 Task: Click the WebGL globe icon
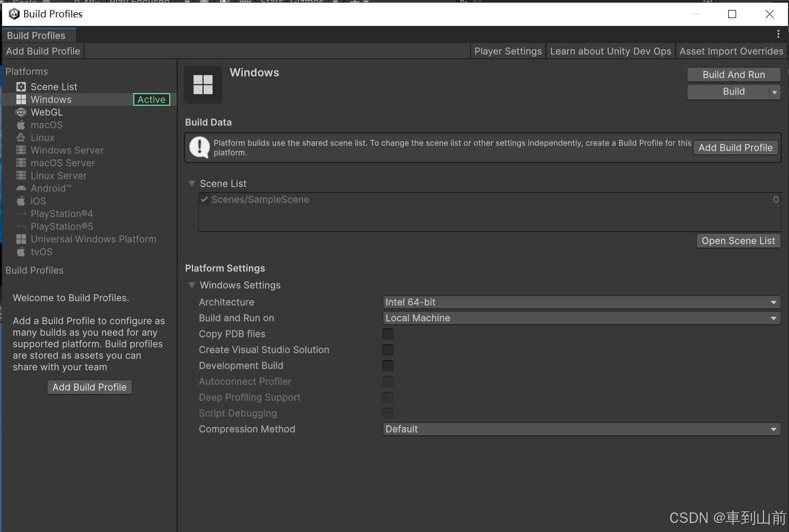21,112
